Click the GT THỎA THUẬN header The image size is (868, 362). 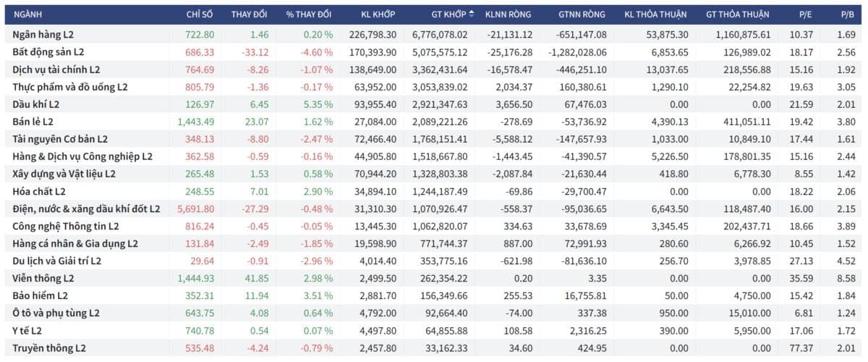(x=738, y=14)
